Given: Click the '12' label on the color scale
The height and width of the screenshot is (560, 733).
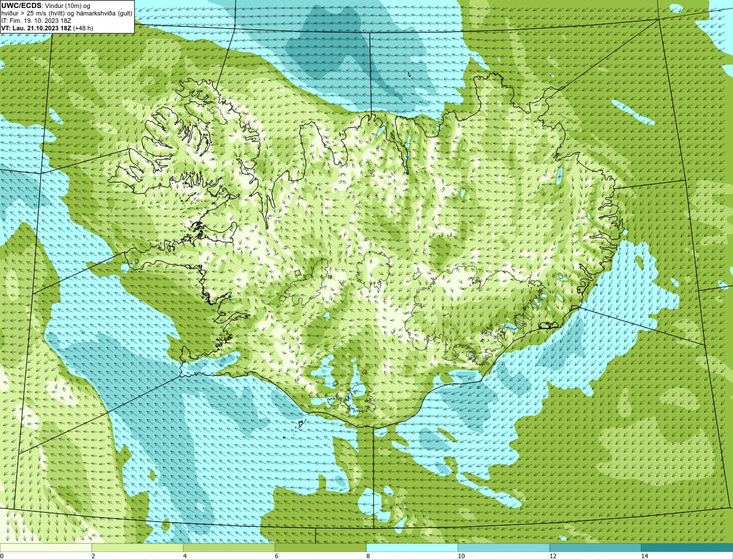Looking at the screenshot, I should click(x=553, y=556).
